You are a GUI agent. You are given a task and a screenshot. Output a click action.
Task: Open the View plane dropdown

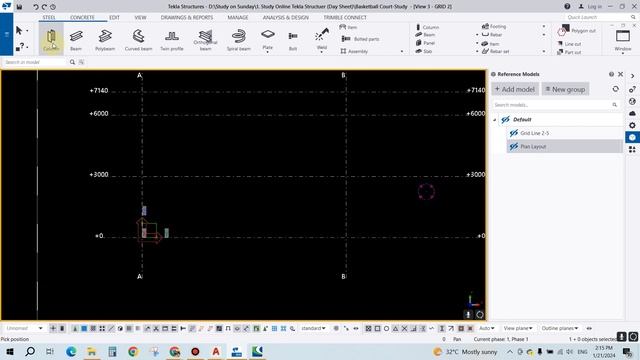click(518, 328)
